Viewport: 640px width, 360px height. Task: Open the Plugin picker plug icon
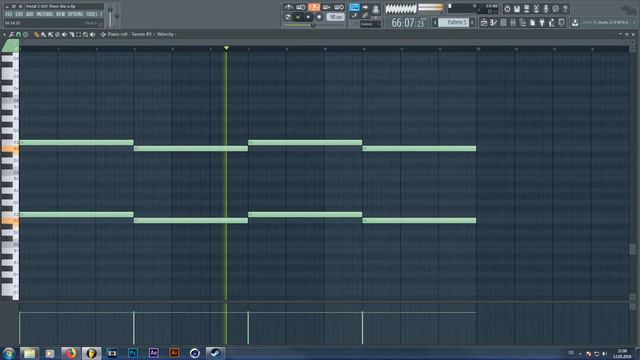(542, 22)
